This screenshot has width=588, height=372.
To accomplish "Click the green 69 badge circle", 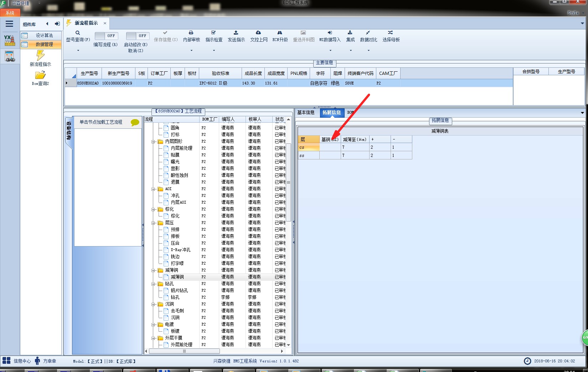I will [x=585, y=337].
